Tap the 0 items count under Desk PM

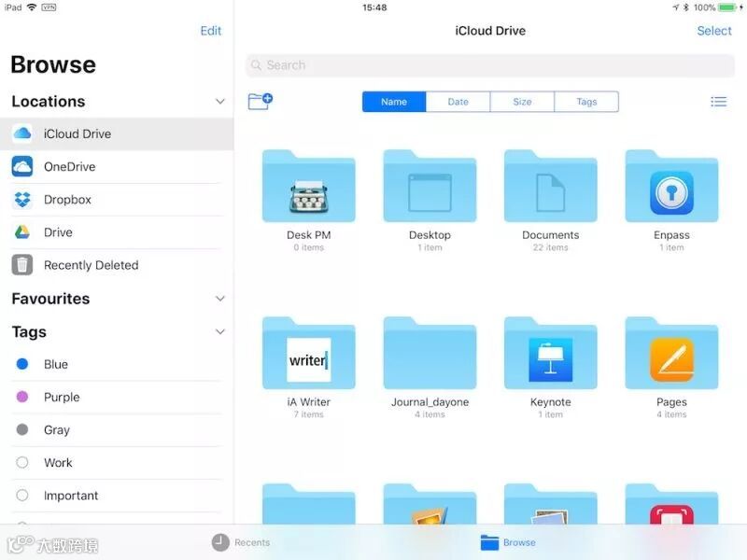tap(309, 247)
